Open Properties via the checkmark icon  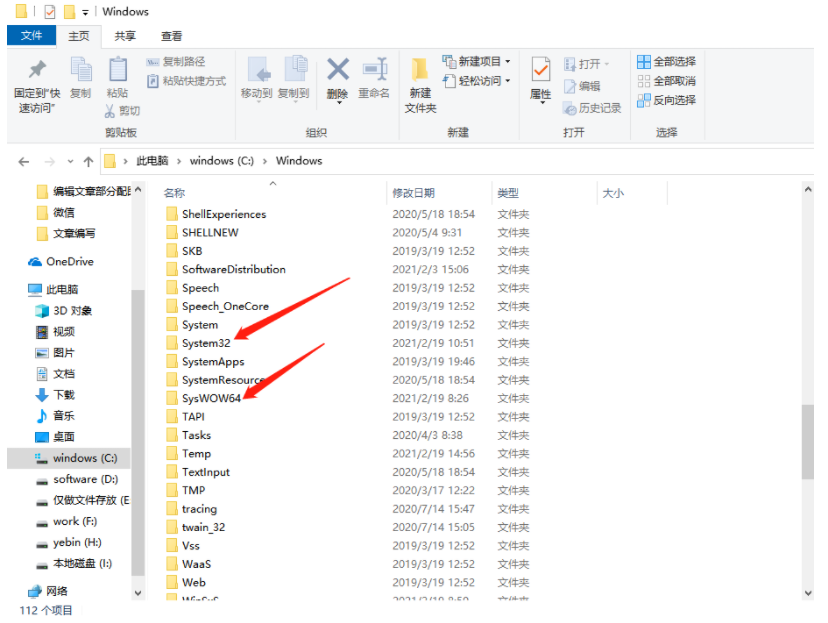(541, 70)
